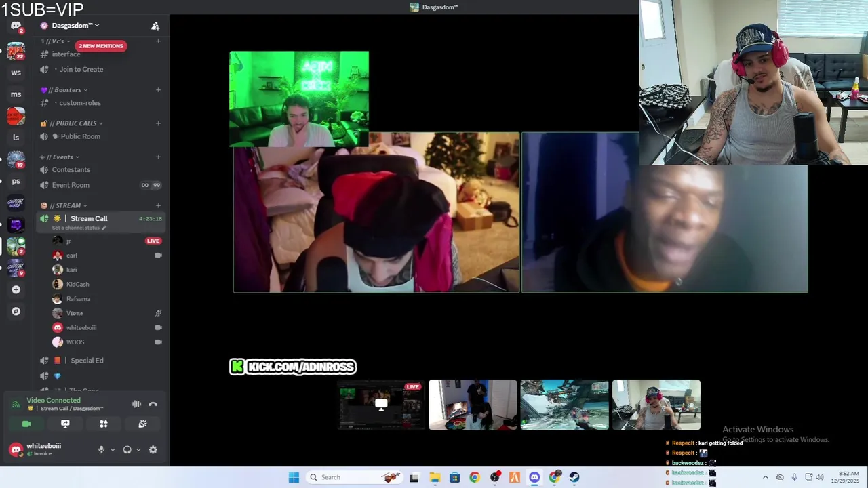Open headphone output options arrow

pos(138,449)
